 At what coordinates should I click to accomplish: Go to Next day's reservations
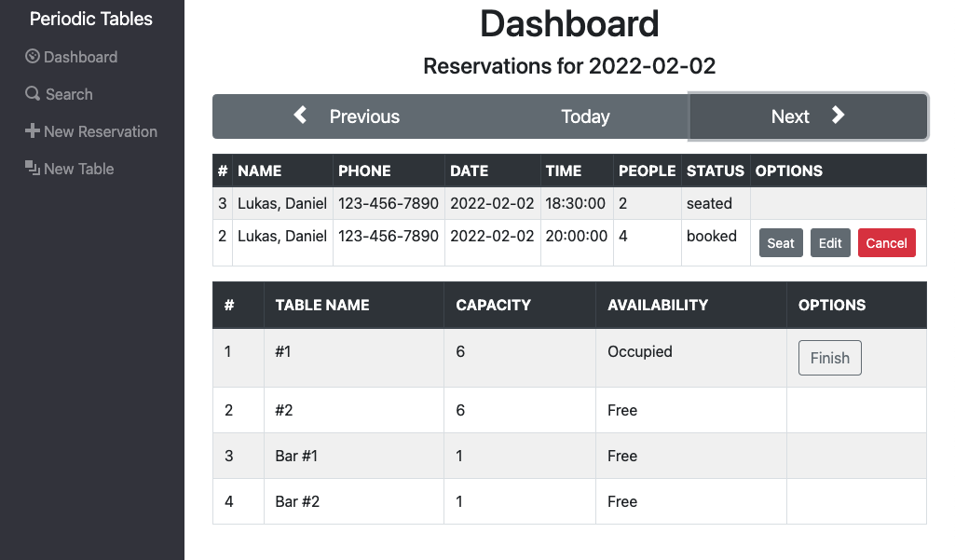(808, 116)
